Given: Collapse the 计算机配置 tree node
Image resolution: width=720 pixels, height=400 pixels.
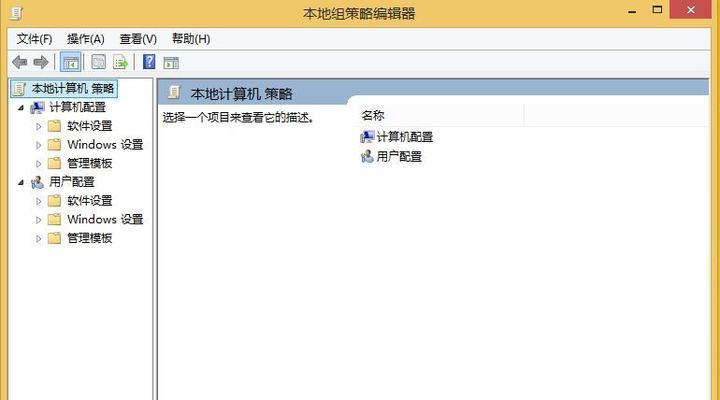Looking at the screenshot, I should point(21,108).
